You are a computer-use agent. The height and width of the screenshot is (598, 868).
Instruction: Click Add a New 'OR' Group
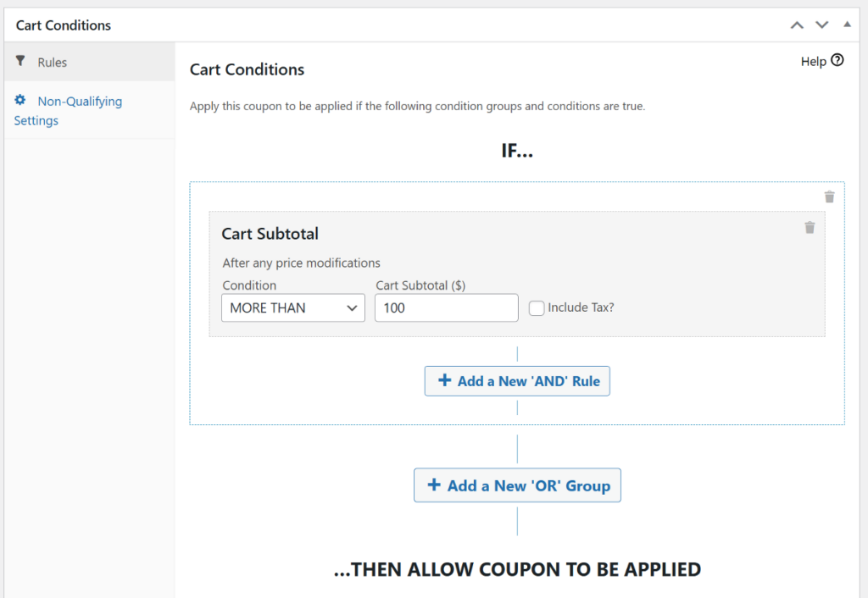(517, 485)
